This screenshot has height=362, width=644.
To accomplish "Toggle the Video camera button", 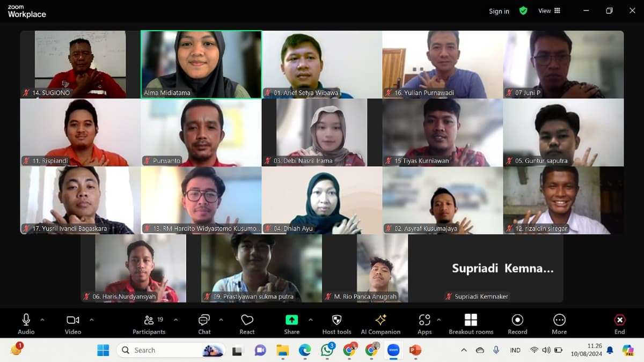I will pyautogui.click(x=73, y=324).
